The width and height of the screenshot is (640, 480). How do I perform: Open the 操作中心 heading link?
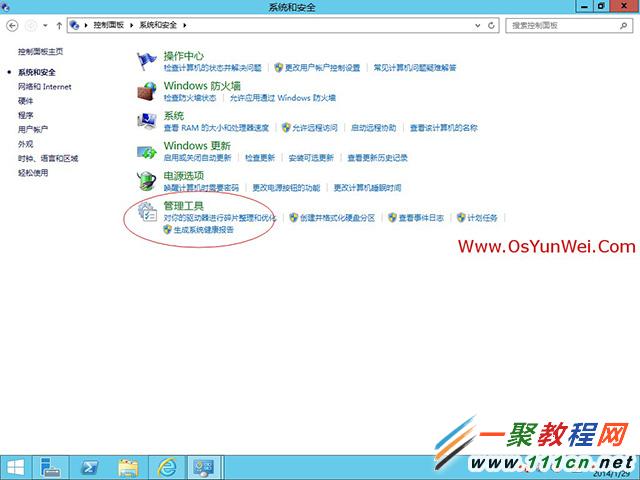point(183,56)
